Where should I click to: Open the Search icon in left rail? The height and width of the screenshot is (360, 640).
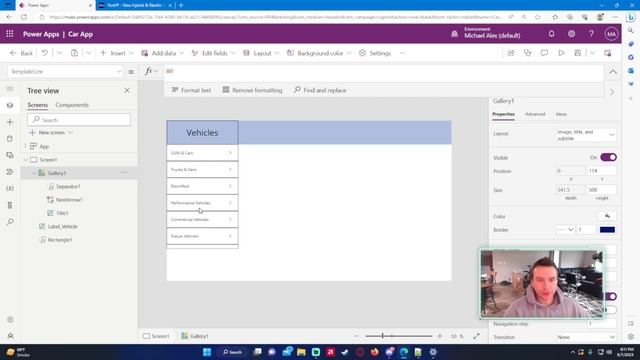(10, 222)
